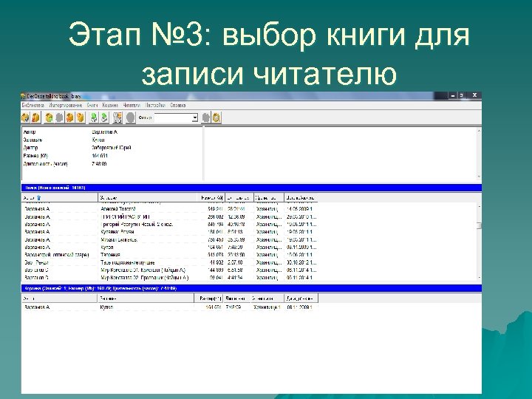Click scroll-up arrow of the search list

[x=479, y=206]
